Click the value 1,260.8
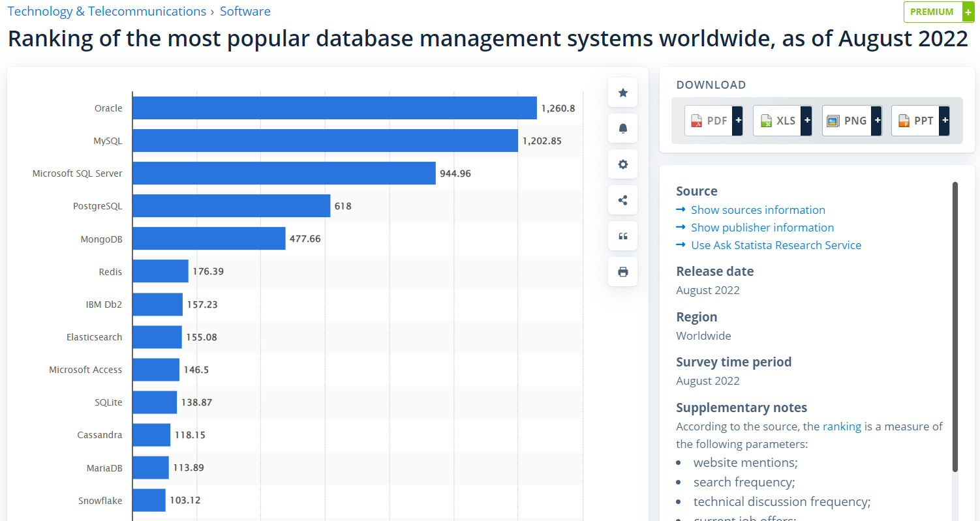This screenshot has height=521, width=980. (x=558, y=108)
